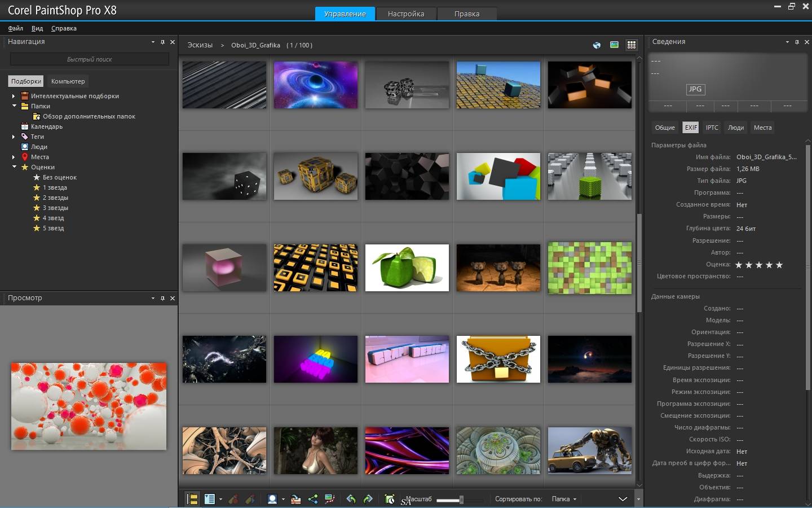Pin the Навигация panel
The height and width of the screenshot is (508, 812).
click(x=162, y=42)
